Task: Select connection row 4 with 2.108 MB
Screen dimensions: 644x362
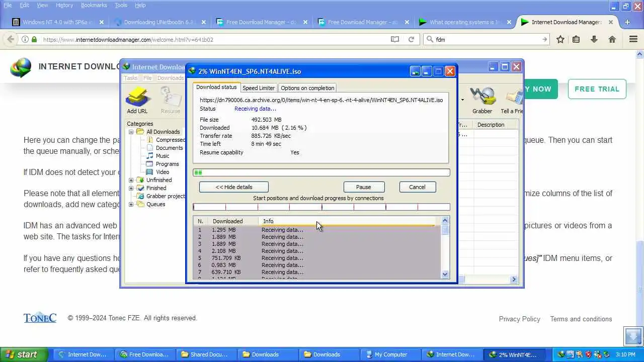Action: (317, 251)
